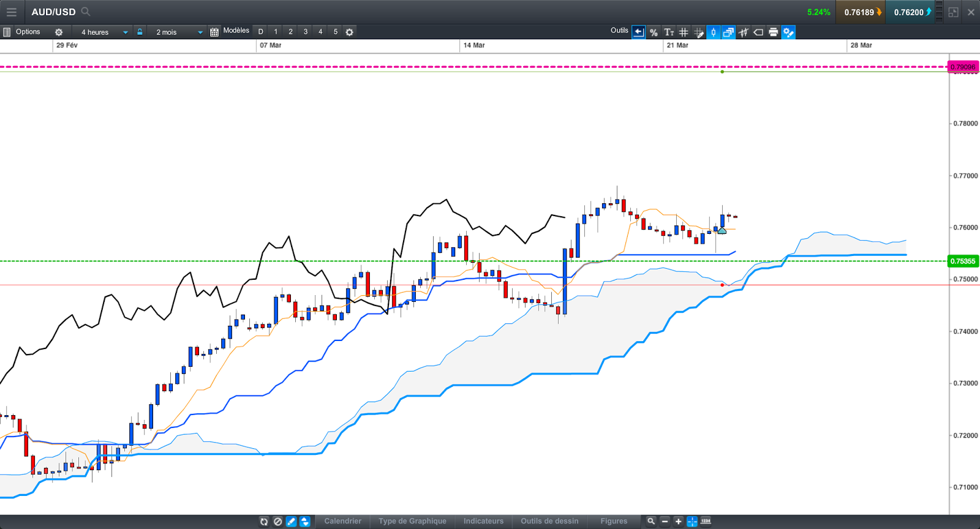Select the text annotation tool

tap(669, 32)
